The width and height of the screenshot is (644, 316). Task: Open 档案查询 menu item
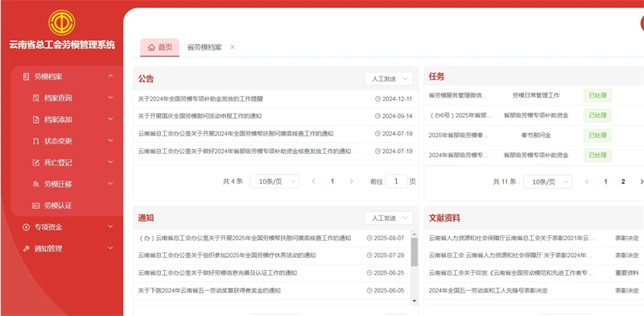click(x=68, y=98)
